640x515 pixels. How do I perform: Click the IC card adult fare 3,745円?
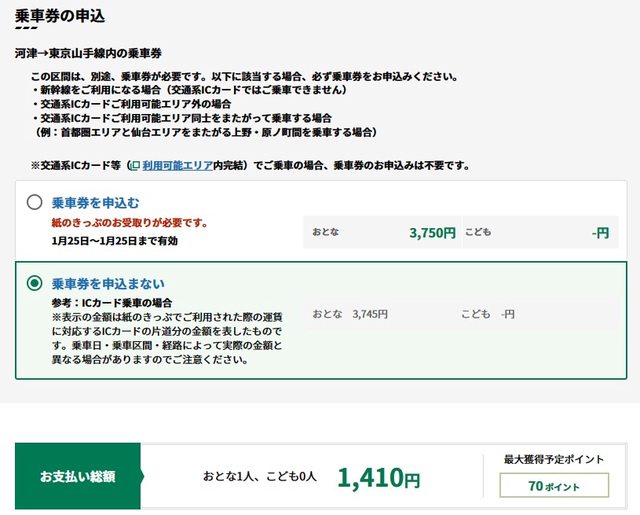[x=369, y=314]
